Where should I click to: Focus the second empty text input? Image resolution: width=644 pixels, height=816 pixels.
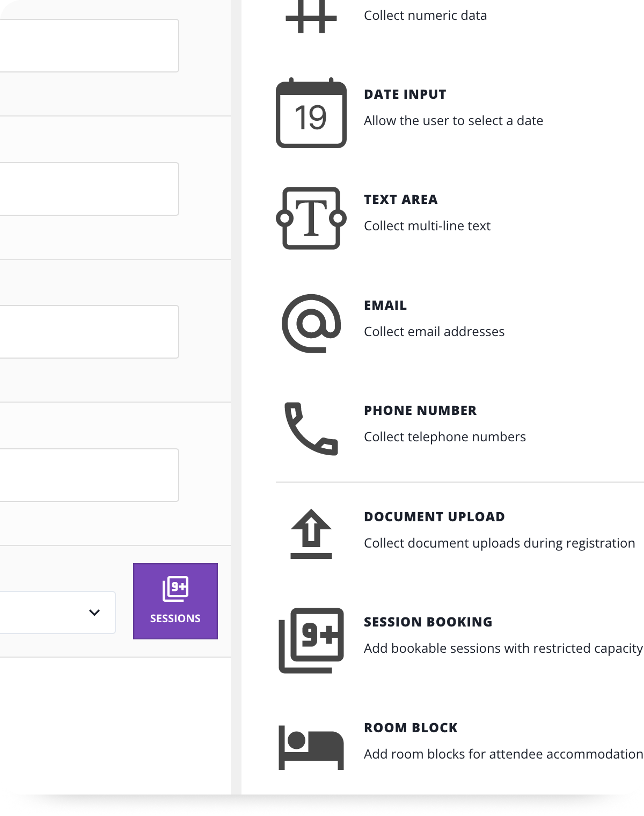tap(89, 189)
